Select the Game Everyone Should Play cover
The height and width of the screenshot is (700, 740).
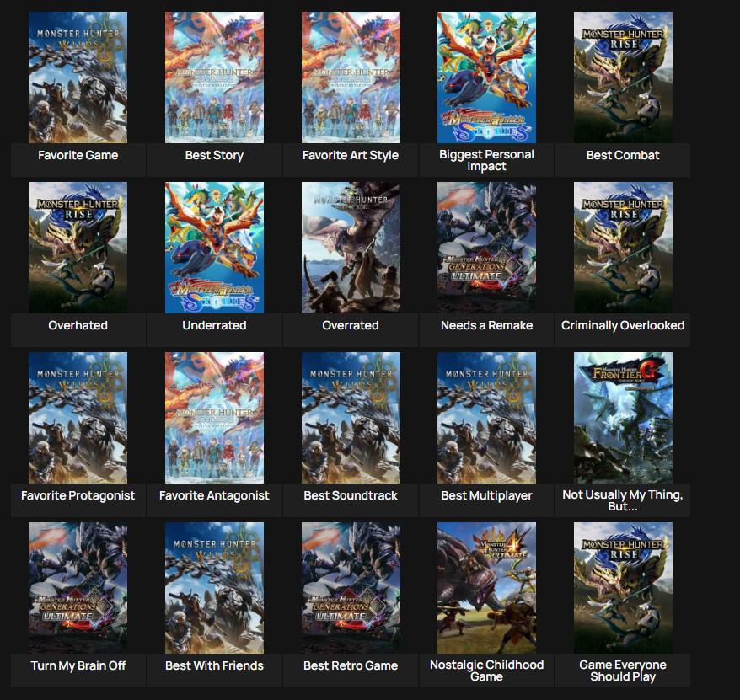click(x=623, y=588)
